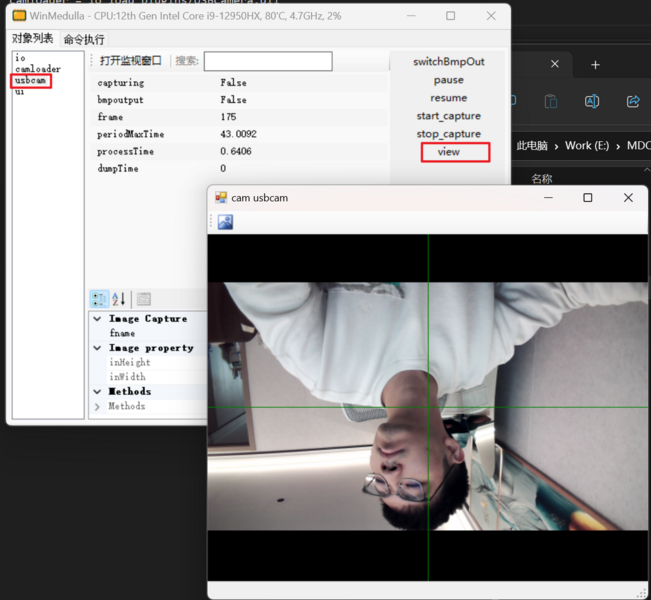Screen dimensions: 651x600
Task: Close the current File Explorer tab
Action: point(555,64)
